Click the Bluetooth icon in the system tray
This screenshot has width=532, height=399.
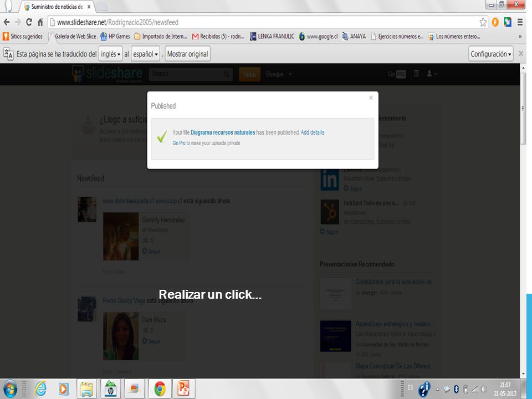[456, 390]
